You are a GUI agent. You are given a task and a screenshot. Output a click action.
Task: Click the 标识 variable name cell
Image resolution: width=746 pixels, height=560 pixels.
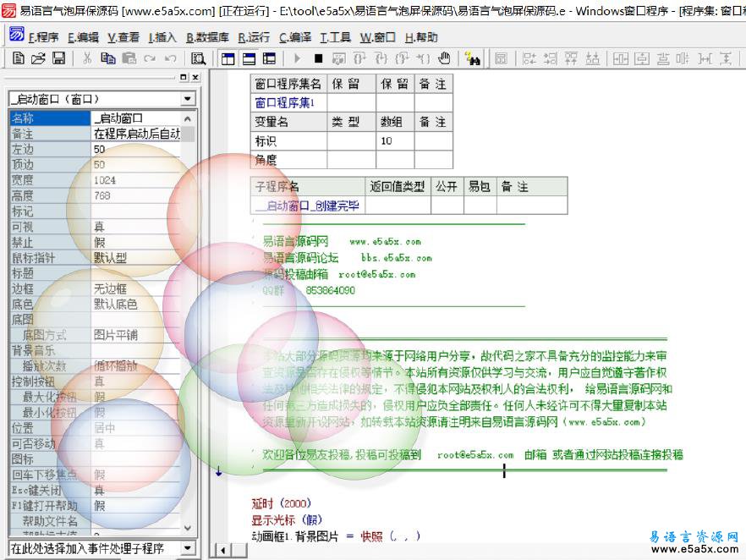[288, 140]
